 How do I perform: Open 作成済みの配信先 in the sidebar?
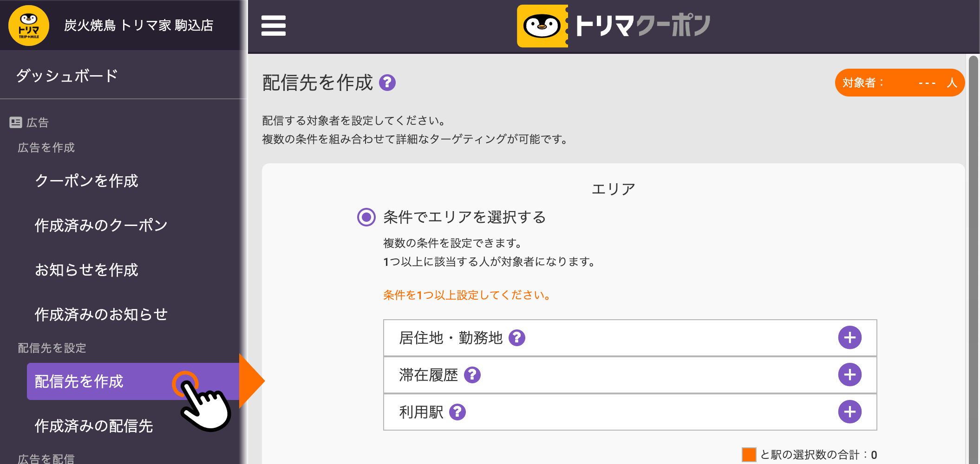click(94, 425)
